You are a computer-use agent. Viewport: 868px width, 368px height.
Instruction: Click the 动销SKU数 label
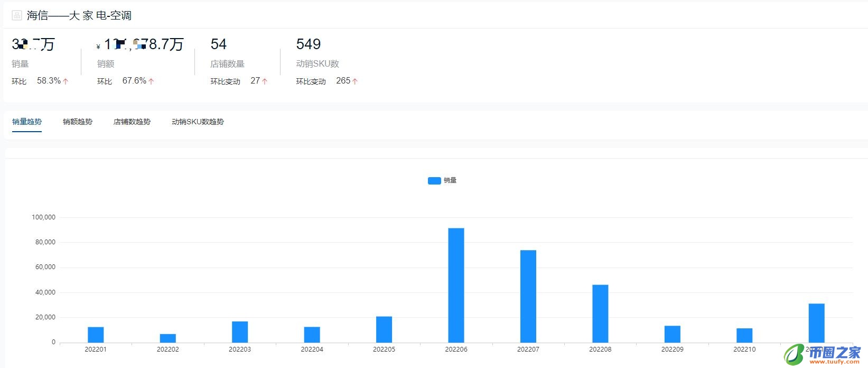(318, 64)
